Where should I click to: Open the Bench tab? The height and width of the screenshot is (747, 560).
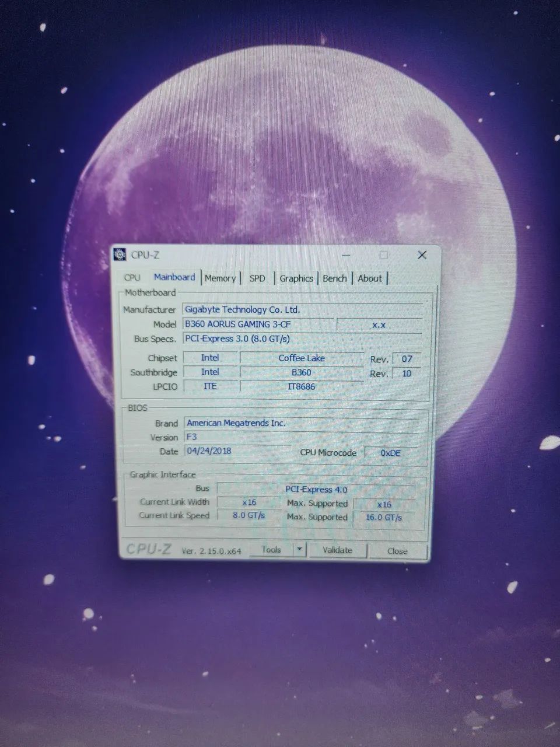pyautogui.click(x=335, y=278)
